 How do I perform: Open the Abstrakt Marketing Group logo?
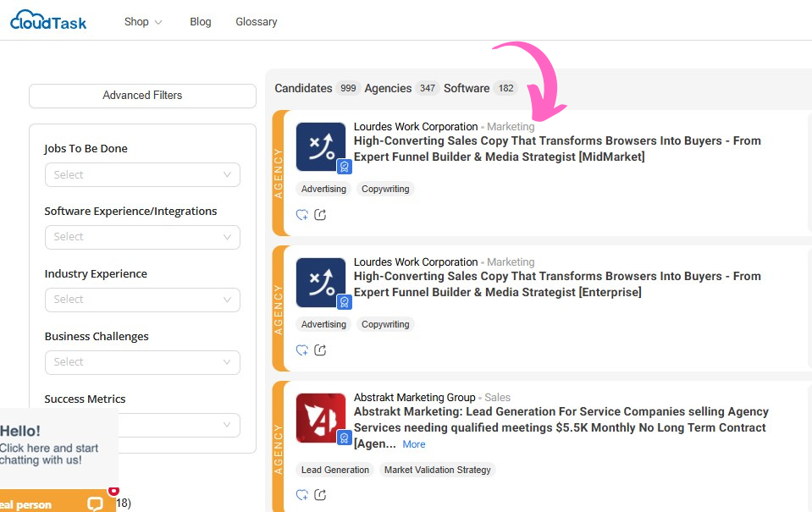point(321,418)
